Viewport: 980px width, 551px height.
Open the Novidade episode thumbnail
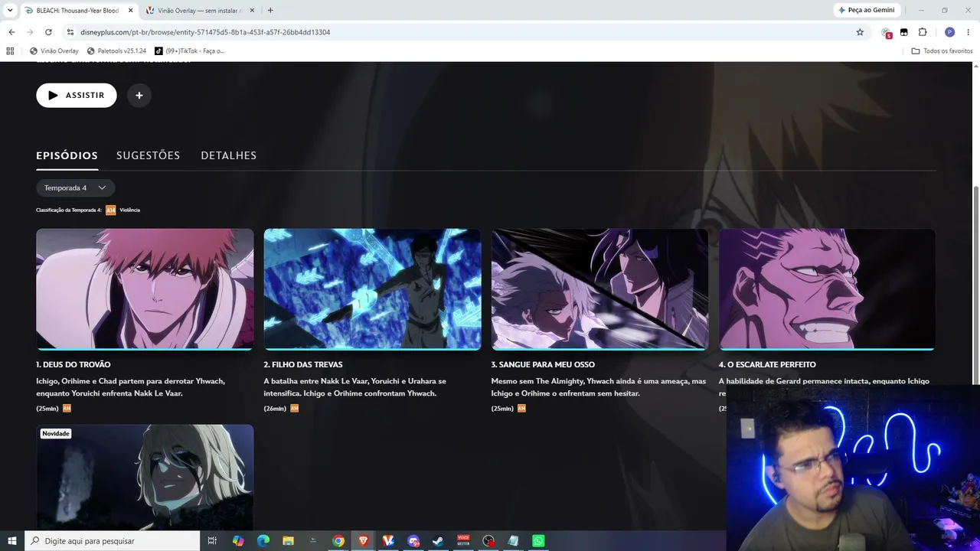click(x=145, y=477)
